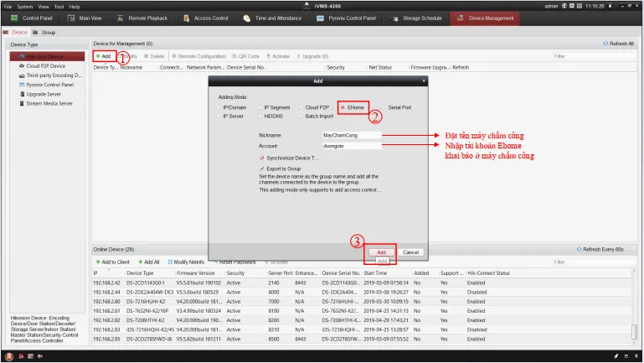The image size is (644, 363).
Task: Open Cloud P2P Device in sidebar
Action: click(47, 65)
